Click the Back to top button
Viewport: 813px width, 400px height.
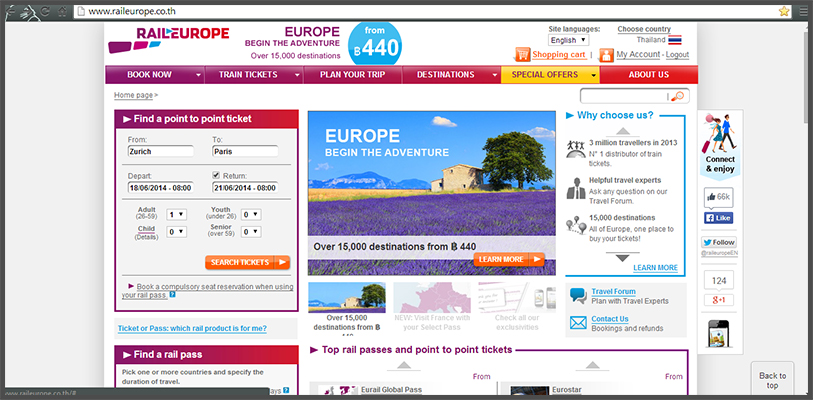pyautogui.click(x=773, y=379)
